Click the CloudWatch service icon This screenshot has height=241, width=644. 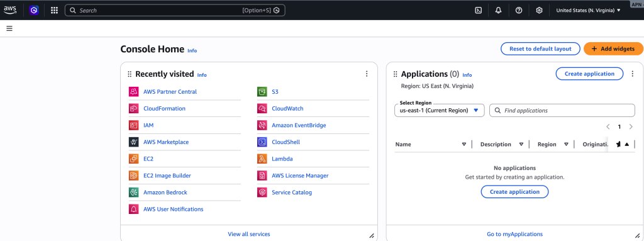pos(262,109)
